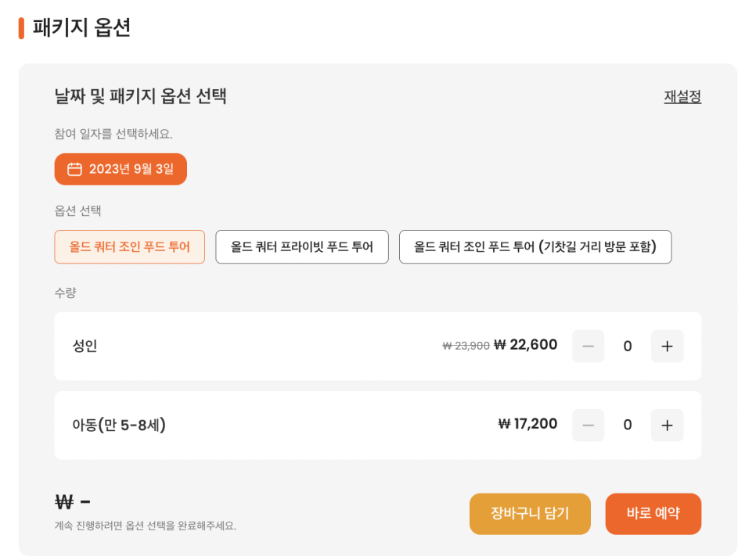Pick the option including 기찻길 거리 방문
The width and height of the screenshot is (756, 560).
535,246
